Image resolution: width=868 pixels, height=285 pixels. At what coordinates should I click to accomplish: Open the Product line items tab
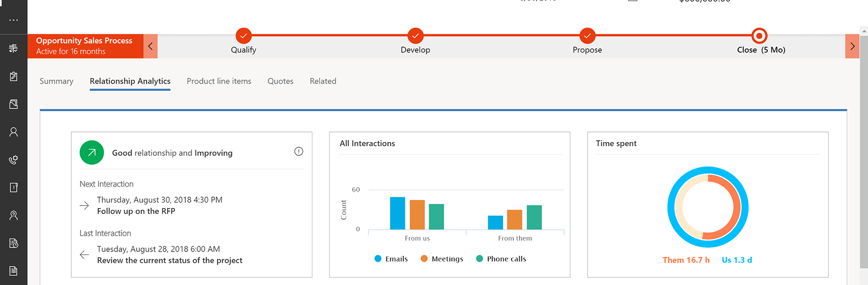tap(219, 81)
